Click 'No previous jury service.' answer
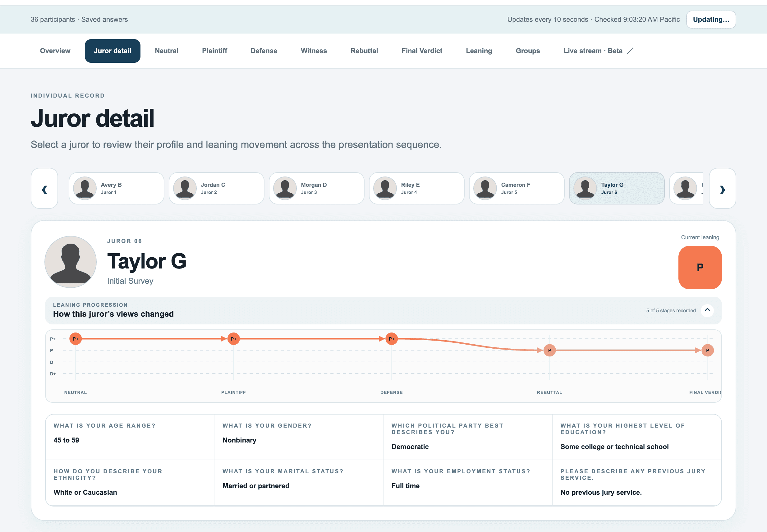767x532 pixels. tap(601, 492)
